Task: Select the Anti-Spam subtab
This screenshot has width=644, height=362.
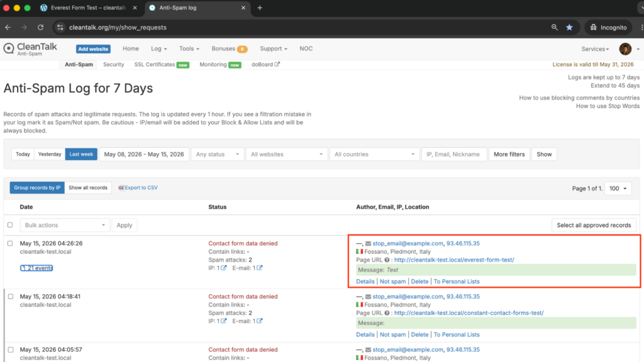Action: click(79, 65)
